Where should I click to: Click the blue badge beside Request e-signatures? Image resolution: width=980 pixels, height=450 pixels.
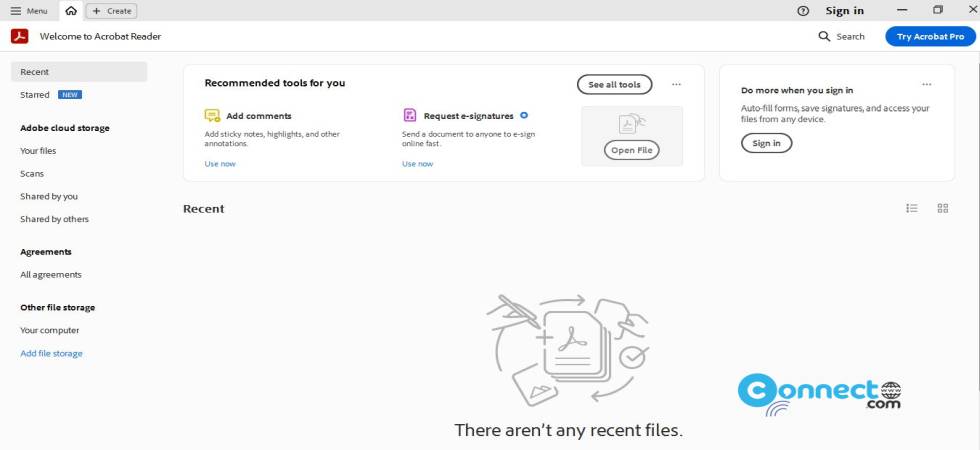[524, 115]
